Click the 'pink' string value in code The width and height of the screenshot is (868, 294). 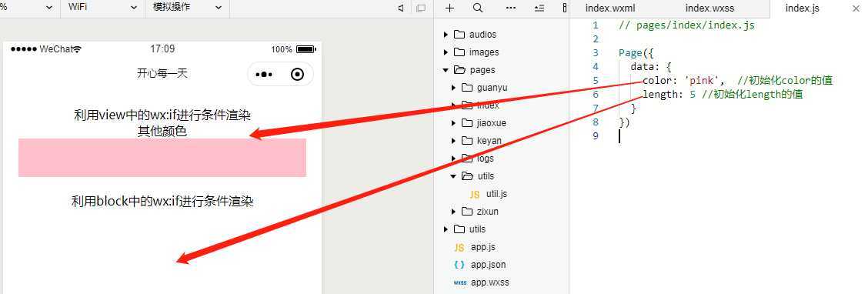tap(702, 80)
